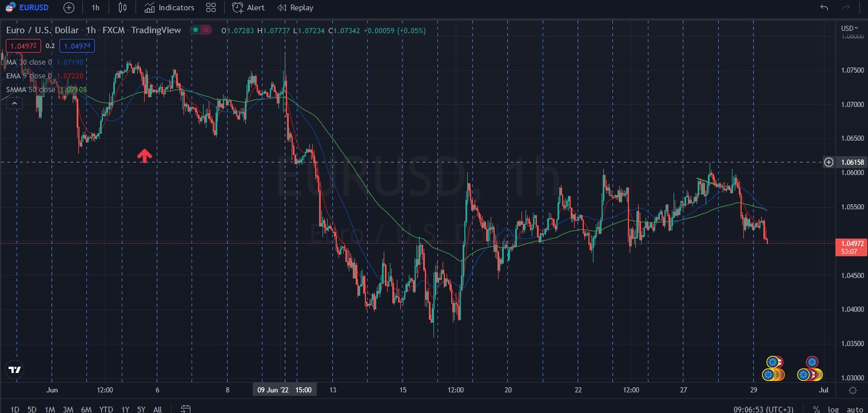Set date range to 1Y
The image size is (868, 413).
[125, 409]
